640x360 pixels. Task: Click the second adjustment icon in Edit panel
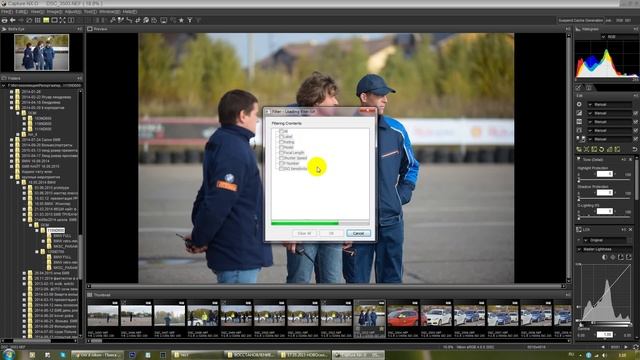579,113
